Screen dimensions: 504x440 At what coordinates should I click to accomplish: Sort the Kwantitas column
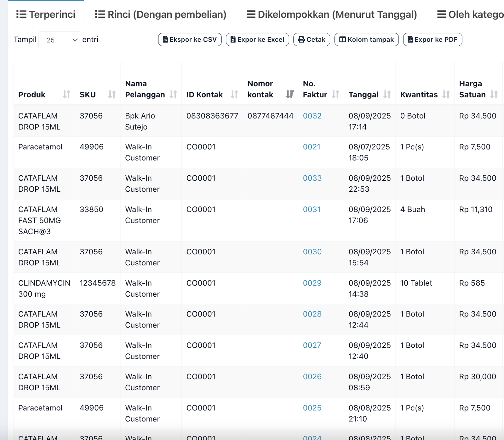pos(446,95)
